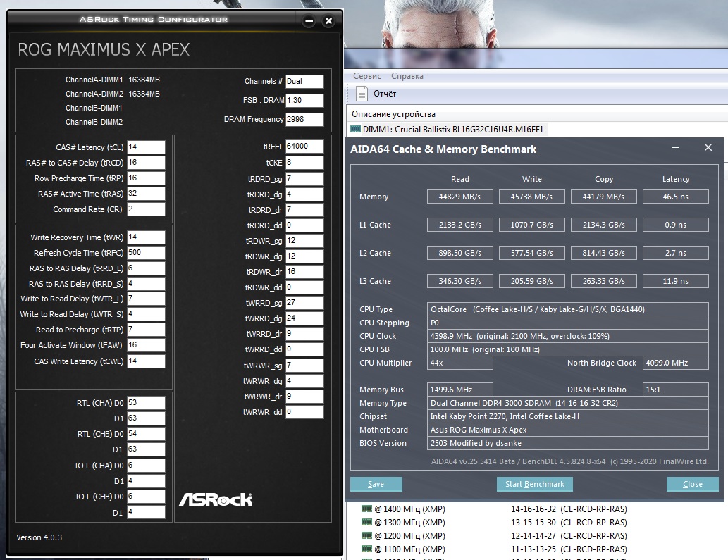Click the RAS# Active Time (tRAS) field
The image size is (728, 560).
tap(147, 194)
